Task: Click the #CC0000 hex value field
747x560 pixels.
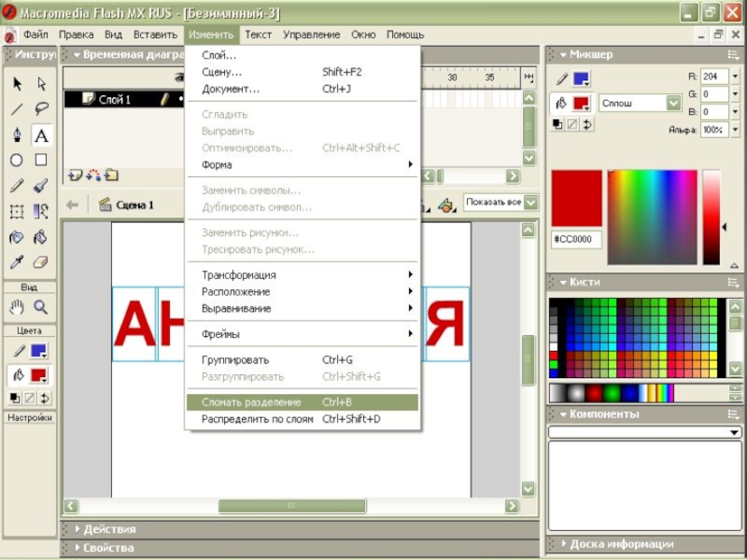Action: pyautogui.click(x=576, y=239)
